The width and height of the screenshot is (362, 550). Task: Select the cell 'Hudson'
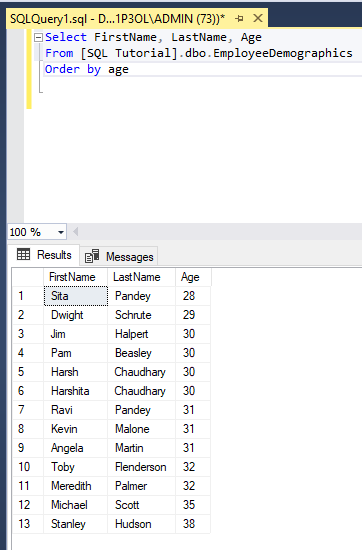(x=141, y=524)
